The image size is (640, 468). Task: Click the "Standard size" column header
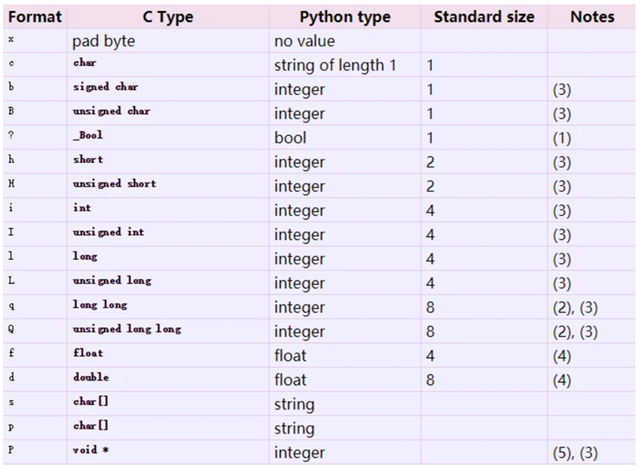point(484,17)
